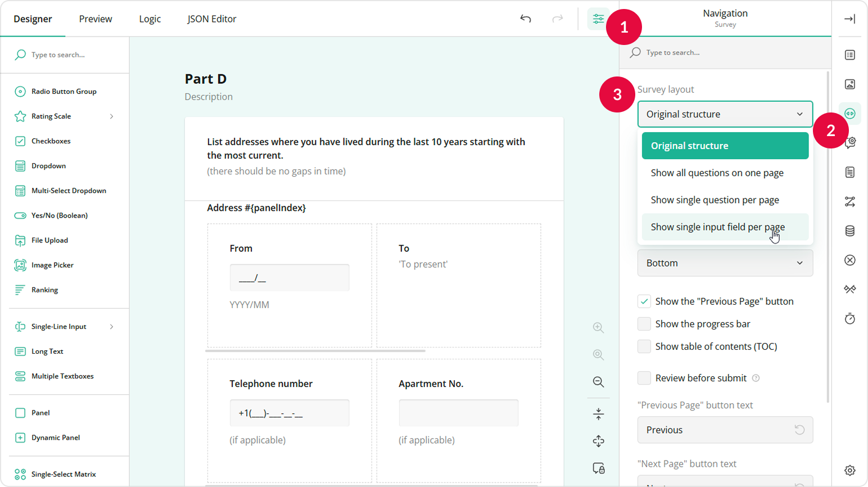Zoom out the design surface
Image resolution: width=868 pixels, height=487 pixels.
[x=598, y=382]
